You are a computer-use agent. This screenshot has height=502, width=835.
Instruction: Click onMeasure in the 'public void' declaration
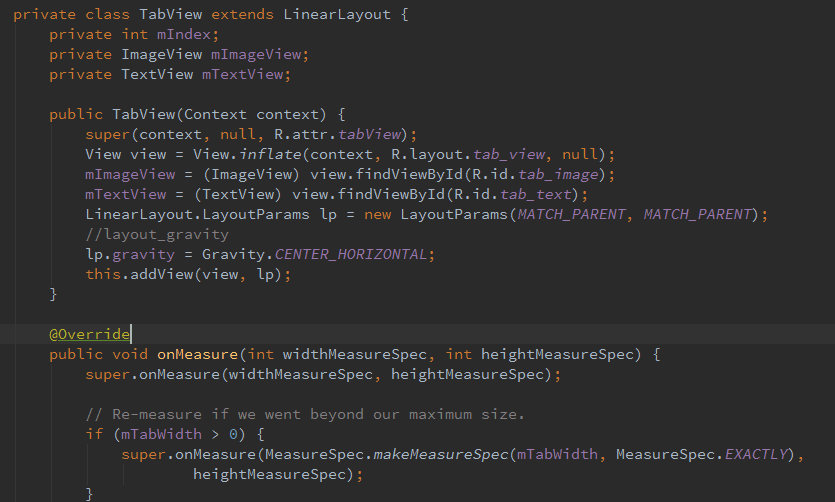point(198,355)
